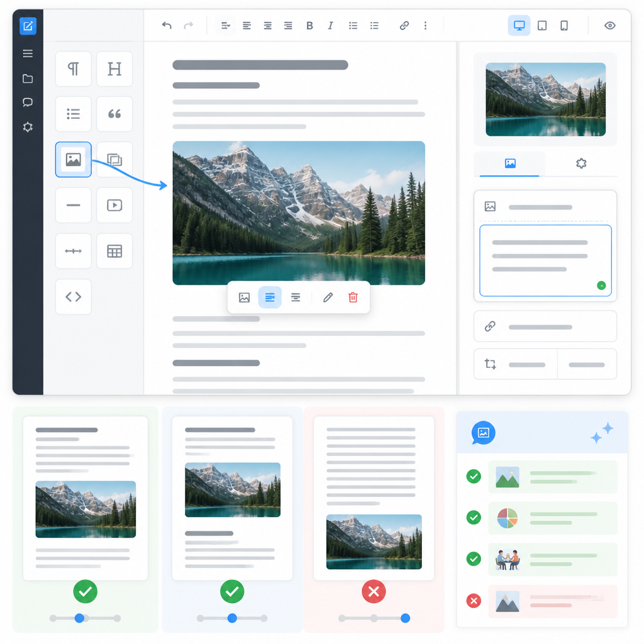Viewport: 644px width, 644px height.
Task: Select the image block in palette
Action: click(x=73, y=159)
